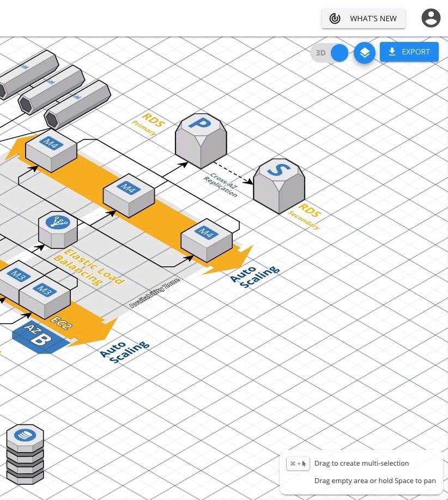Select the stacked database storage icon
Viewport: 448px width, 500px height.
point(25,454)
